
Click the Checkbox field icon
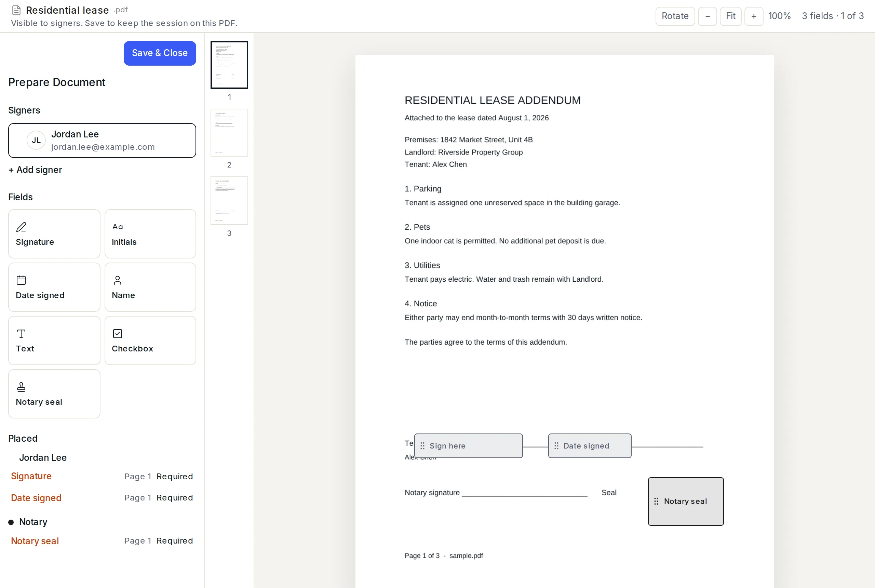[x=118, y=333]
